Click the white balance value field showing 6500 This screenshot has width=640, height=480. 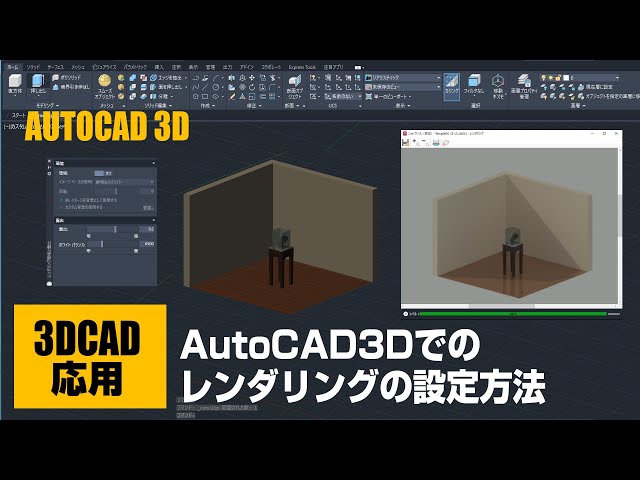(x=147, y=244)
